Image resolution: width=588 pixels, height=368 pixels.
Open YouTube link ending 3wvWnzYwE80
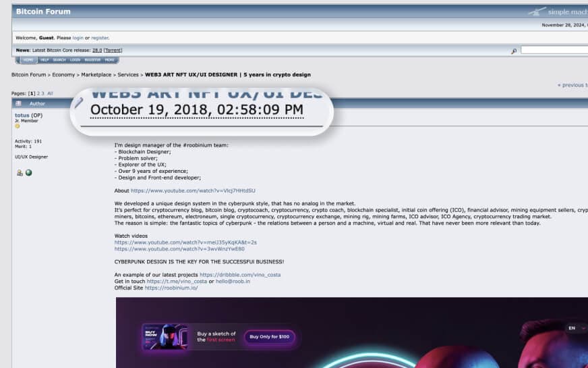[179, 249]
